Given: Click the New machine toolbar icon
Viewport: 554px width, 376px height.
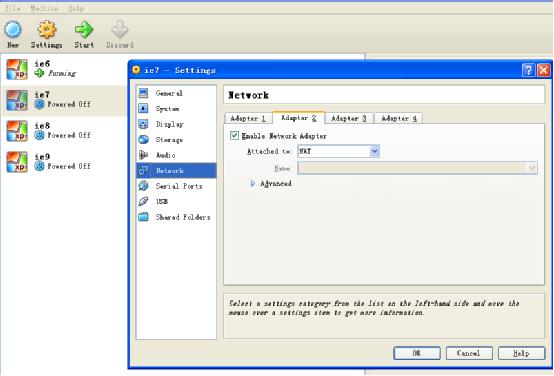Looking at the screenshot, I should [13, 29].
